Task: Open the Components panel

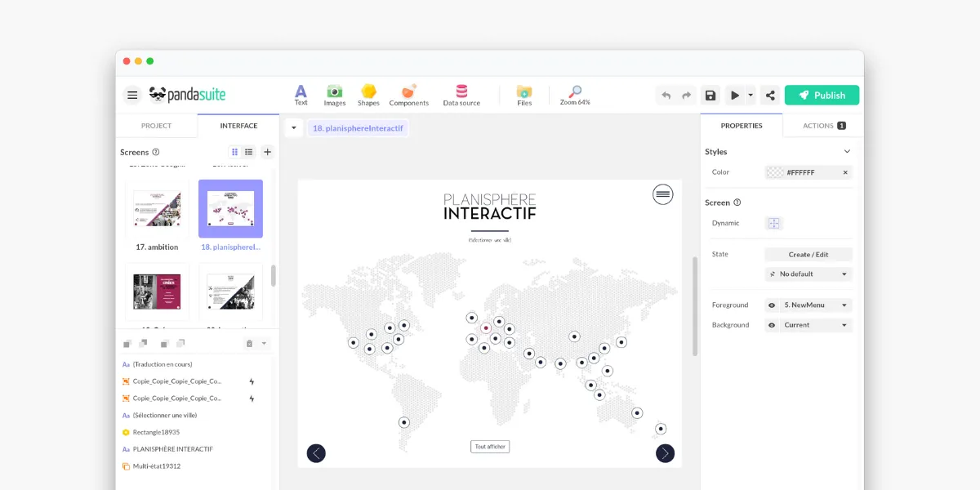Action: [x=408, y=94]
